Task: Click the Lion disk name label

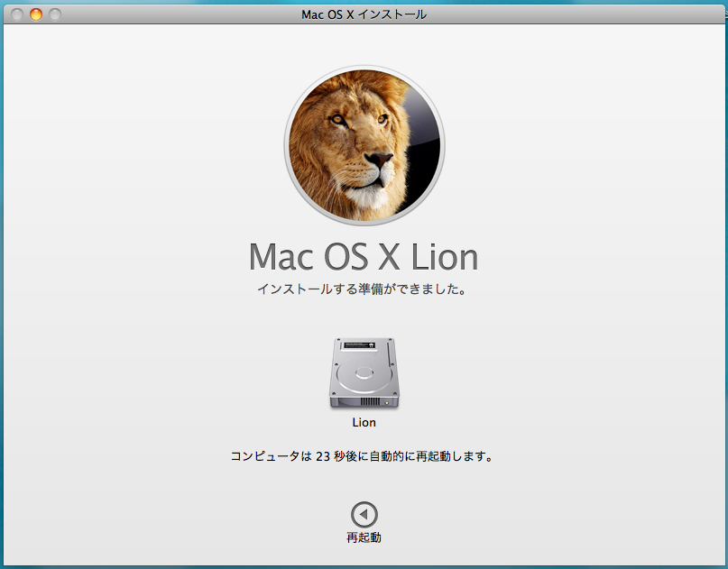Action: point(364,422)
